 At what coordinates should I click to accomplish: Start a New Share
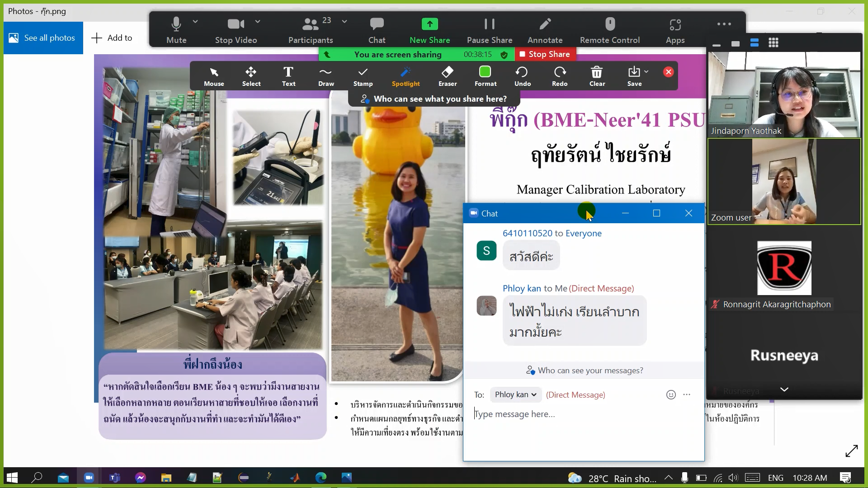(x=429, y=30)
